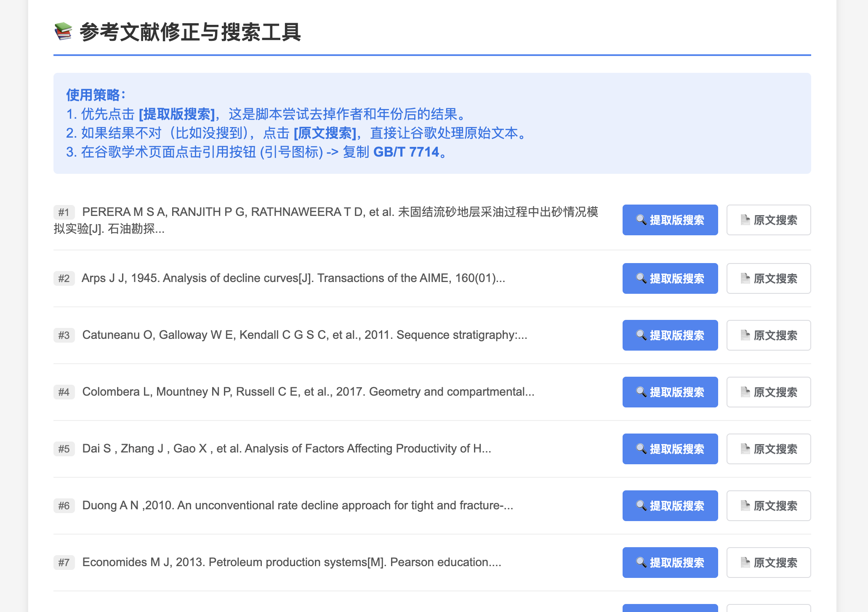The image size is (868, 612).
Task: Click the Arps decline curves reference text
Action: coord(293,278)
